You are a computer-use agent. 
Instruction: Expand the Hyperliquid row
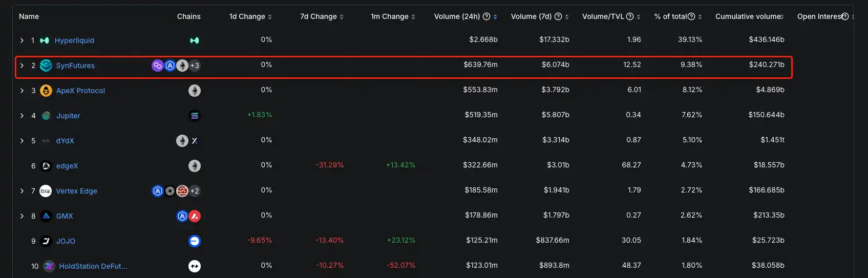[22, 40]
